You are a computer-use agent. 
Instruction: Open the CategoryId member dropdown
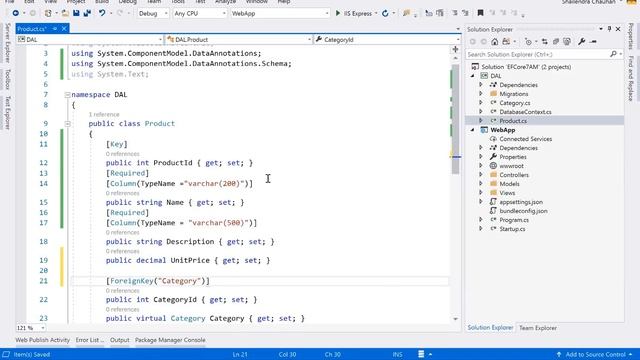387,40
